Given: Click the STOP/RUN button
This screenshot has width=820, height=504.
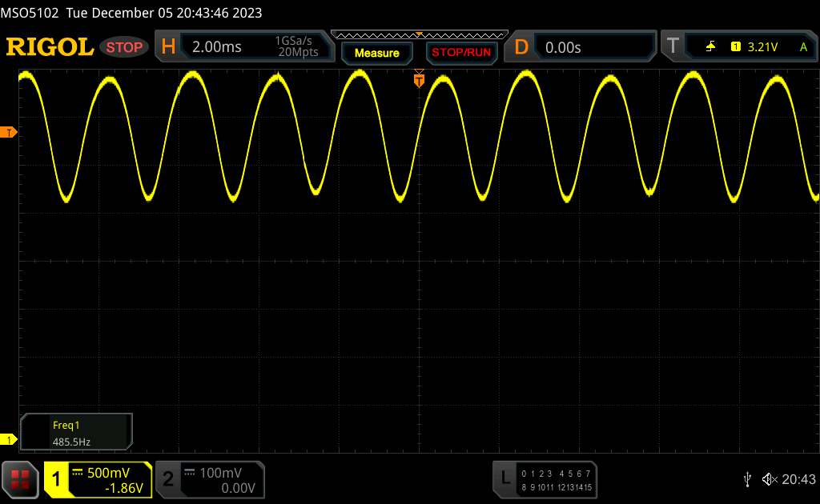Looking at the screenshot, I should [461, 53].
